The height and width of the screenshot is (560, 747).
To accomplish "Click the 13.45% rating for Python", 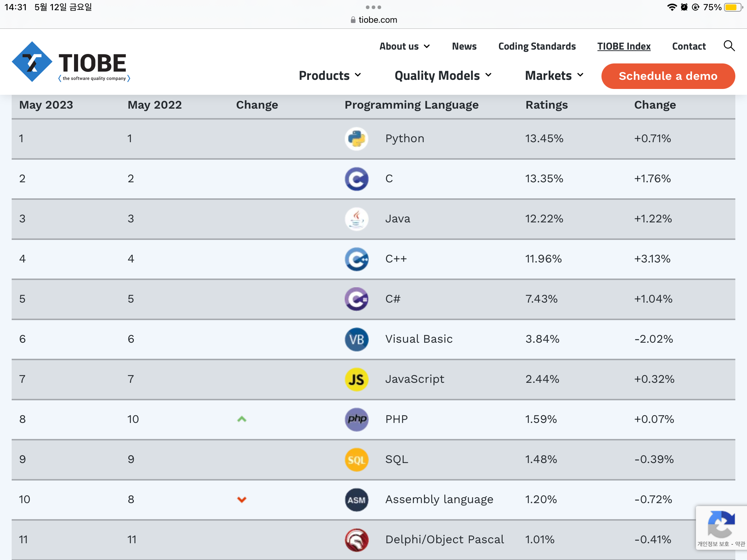I will coord(544,139).
